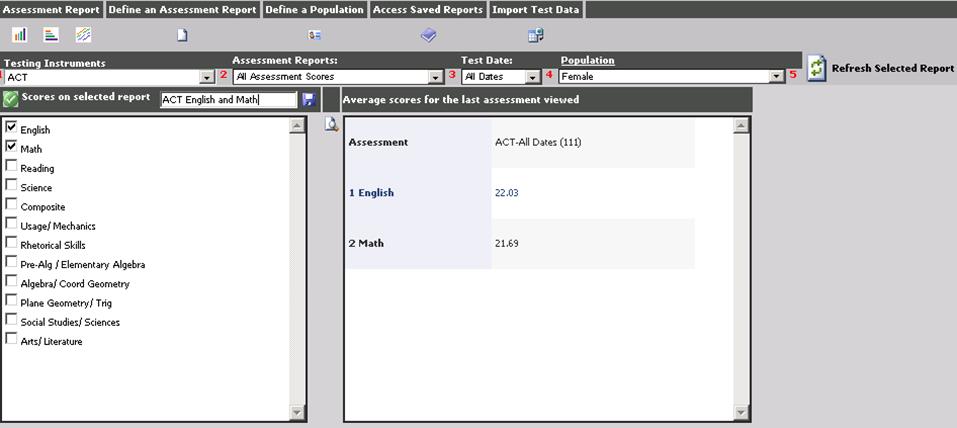Open the Define a Population tab
Viewport: 957px width, 428px height.
point(314,10)
